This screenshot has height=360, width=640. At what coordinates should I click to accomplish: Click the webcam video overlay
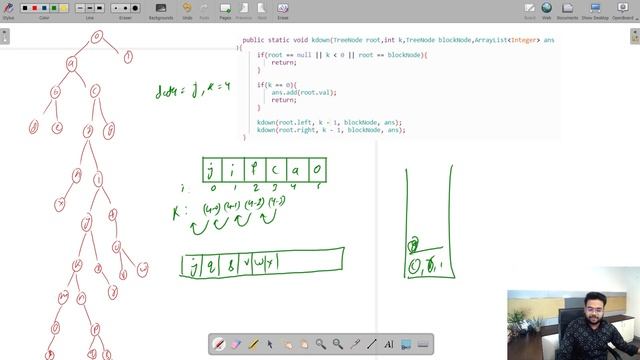coord(573,325)
